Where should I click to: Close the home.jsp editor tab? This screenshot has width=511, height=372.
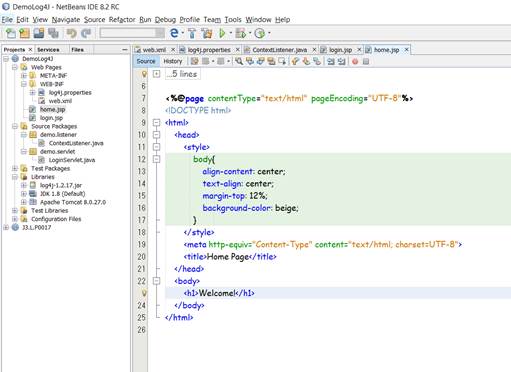coord(406,50)
